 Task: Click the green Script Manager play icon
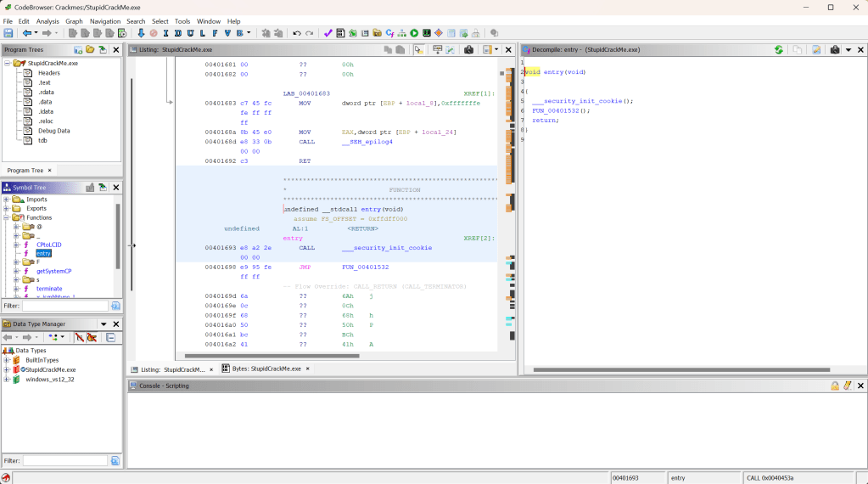click(x=414, y=33)
